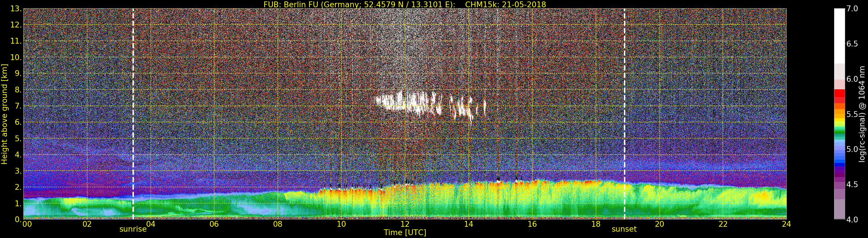Select the '5.0' colorbar tick value

(852, 149)
